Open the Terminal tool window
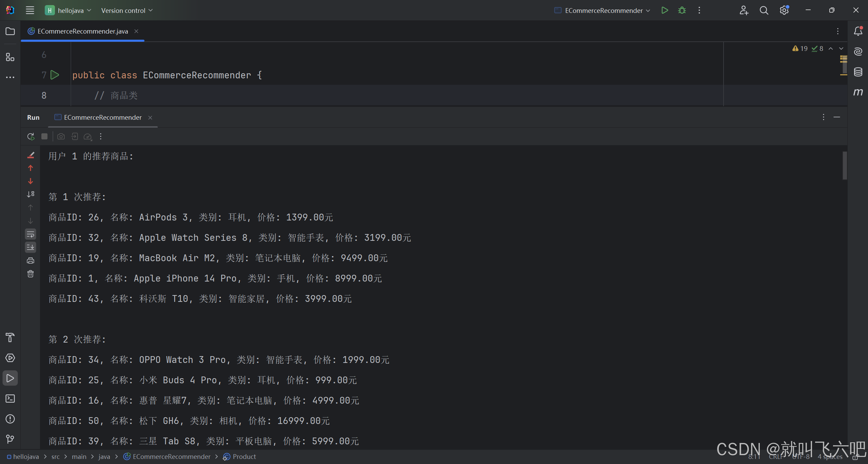 [10, 399]
